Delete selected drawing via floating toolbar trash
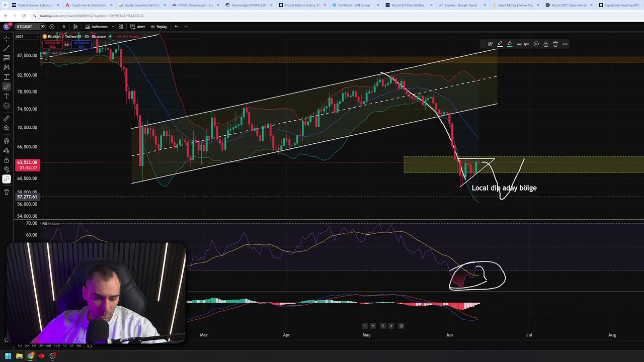644x362 pixels. 555,44
